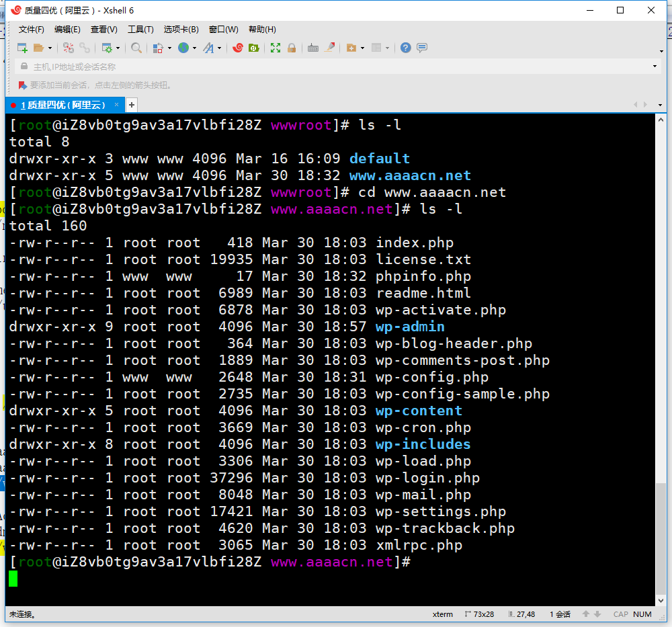
Task: Expand the address bar history dropdown
Action: tap(655, 67)
